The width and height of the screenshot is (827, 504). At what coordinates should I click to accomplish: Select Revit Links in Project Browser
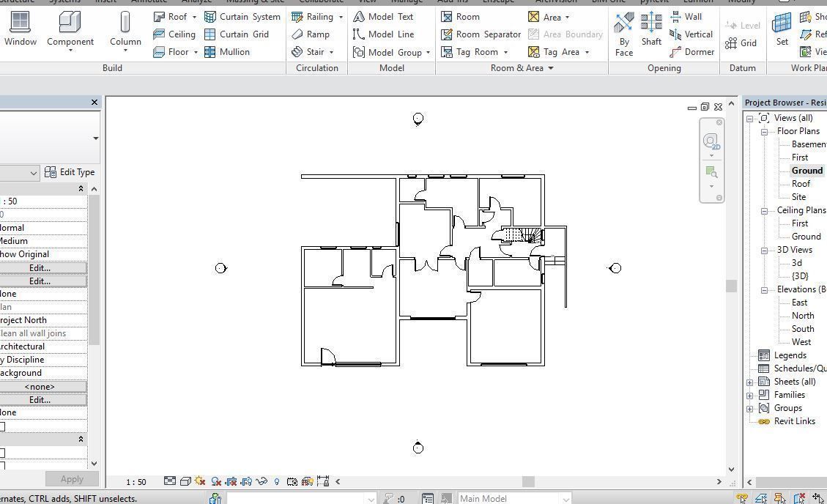[794, 420]
